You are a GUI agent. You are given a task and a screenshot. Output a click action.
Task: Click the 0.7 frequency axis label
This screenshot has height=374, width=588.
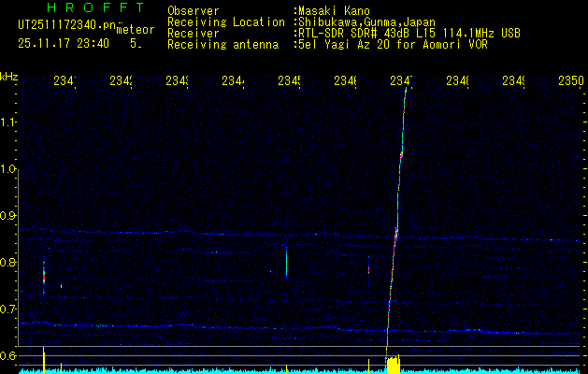click(x=8, y=309)
